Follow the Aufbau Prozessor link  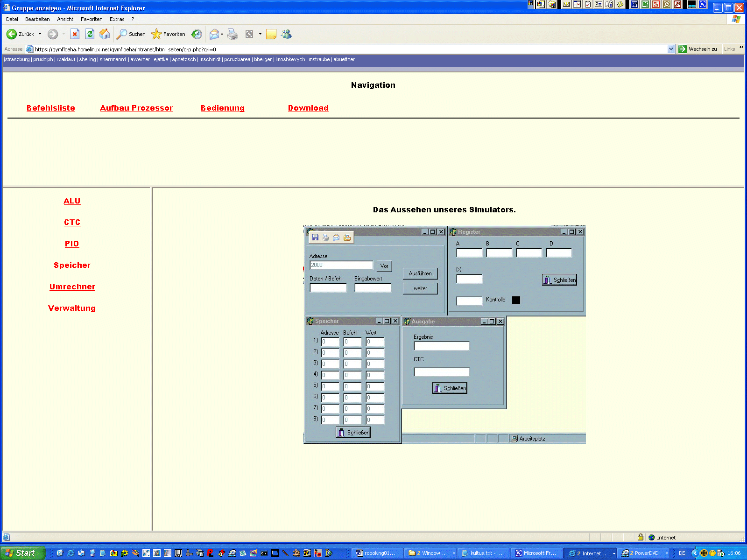pos(136,108)
